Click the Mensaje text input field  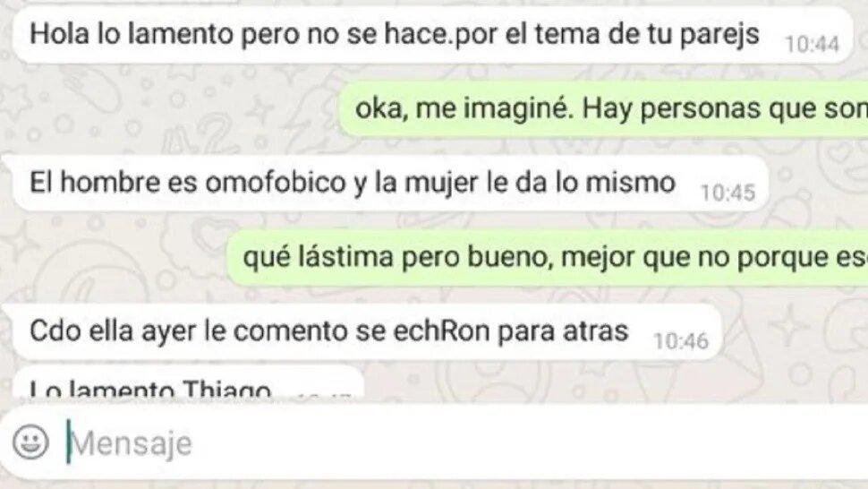tap(434, 442)
